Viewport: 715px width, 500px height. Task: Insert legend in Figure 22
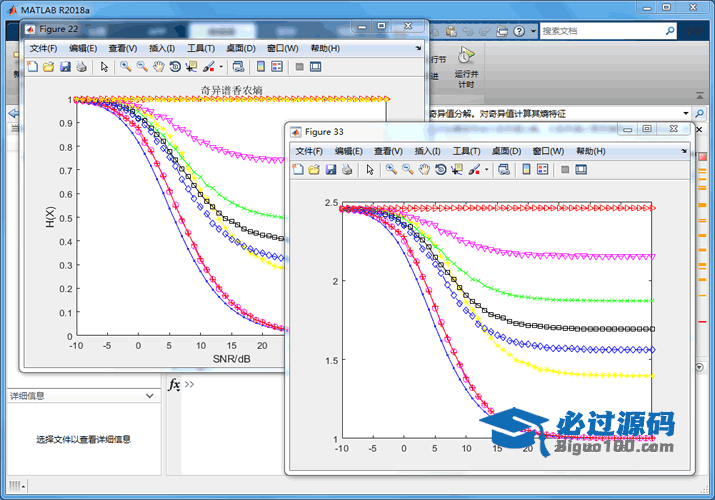click(277, 67)
